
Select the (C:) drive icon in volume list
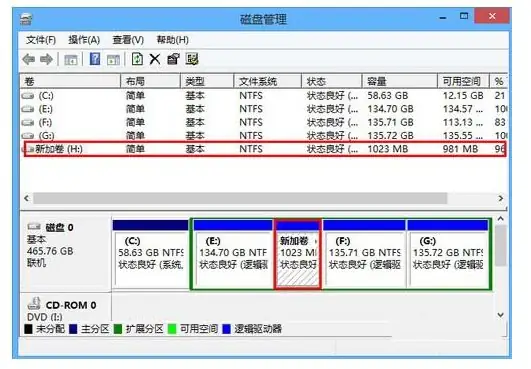point(28,96)
